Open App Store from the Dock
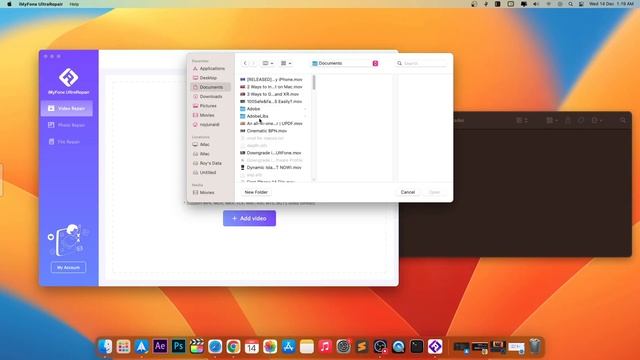This screenshot has height=360, width=640. click(x=289, y=347)
